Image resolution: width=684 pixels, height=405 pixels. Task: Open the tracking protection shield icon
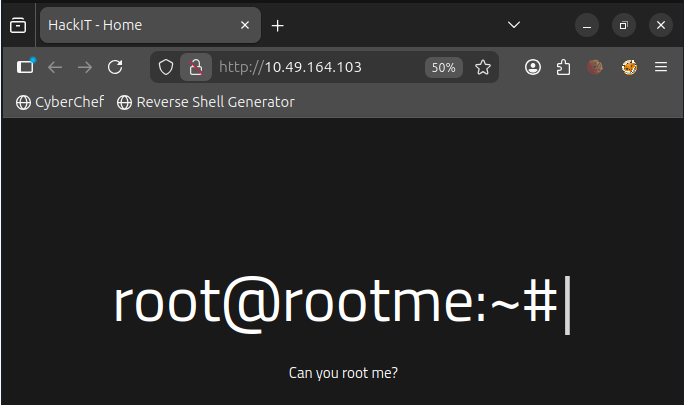pyautogui.click(x=166, y=67)
